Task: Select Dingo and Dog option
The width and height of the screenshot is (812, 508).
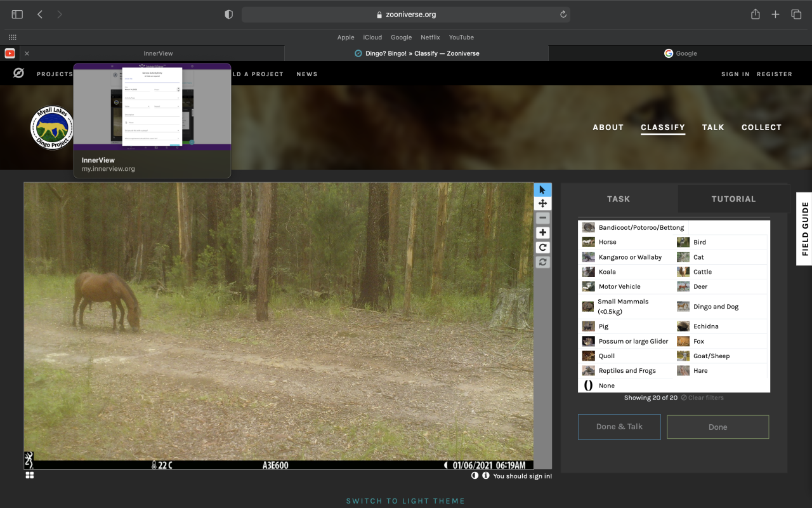Action: click(x=716, y=307)
